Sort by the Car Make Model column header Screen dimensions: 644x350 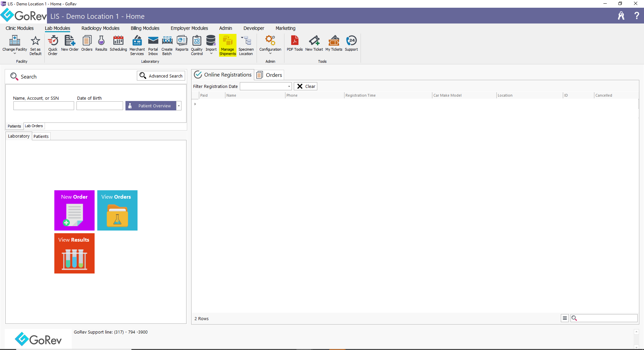pos(464,95)
